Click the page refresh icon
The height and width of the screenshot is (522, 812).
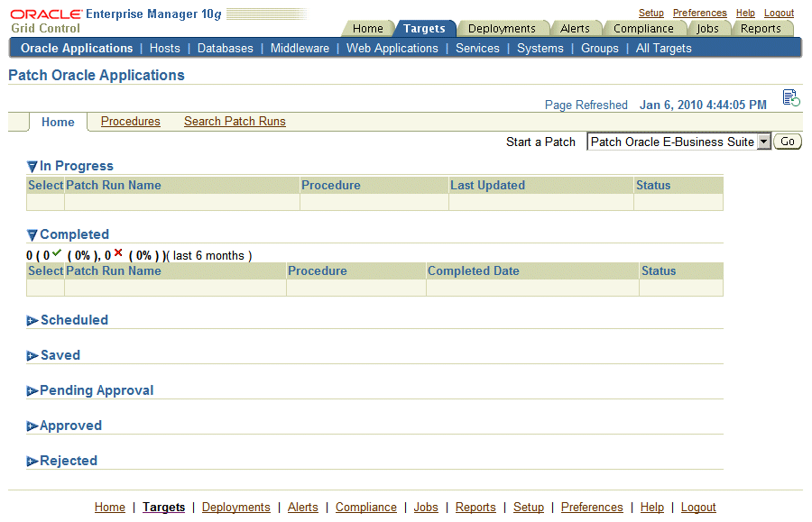tap(790, 97)
